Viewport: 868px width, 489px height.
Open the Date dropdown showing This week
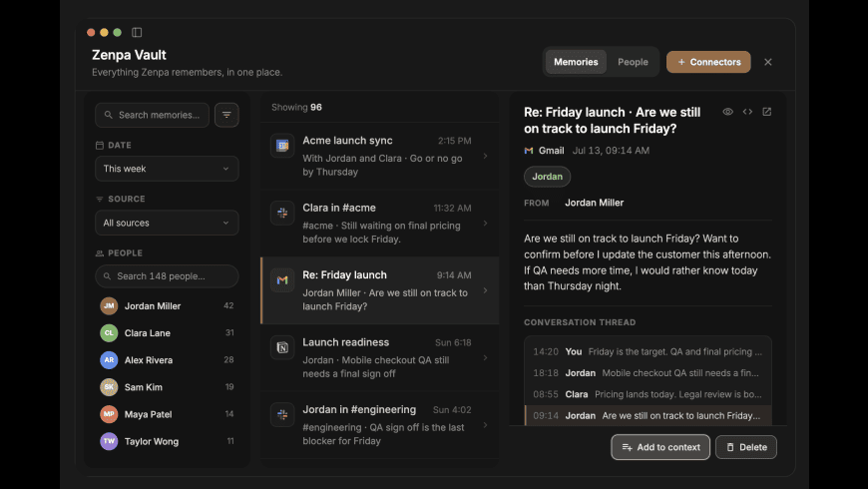pyautogui.click(x=167, y=169)
